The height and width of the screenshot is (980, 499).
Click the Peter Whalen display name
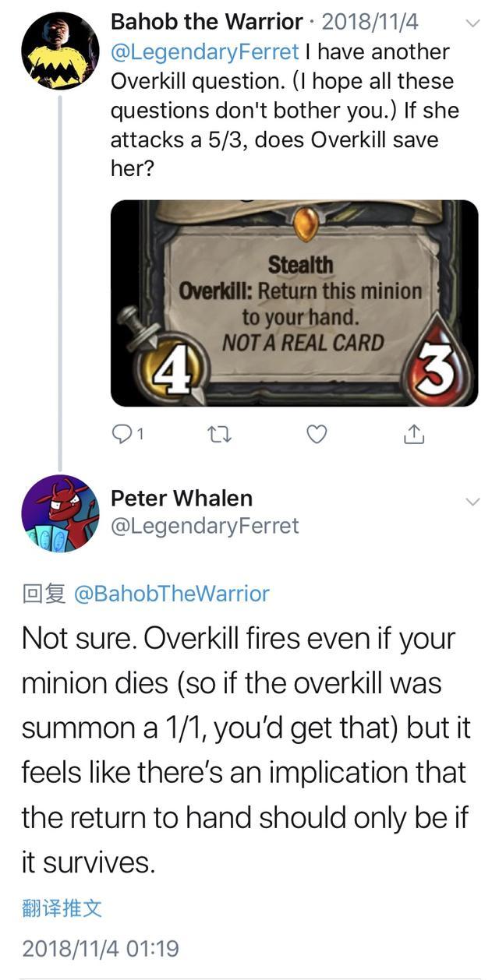point(182,498)
